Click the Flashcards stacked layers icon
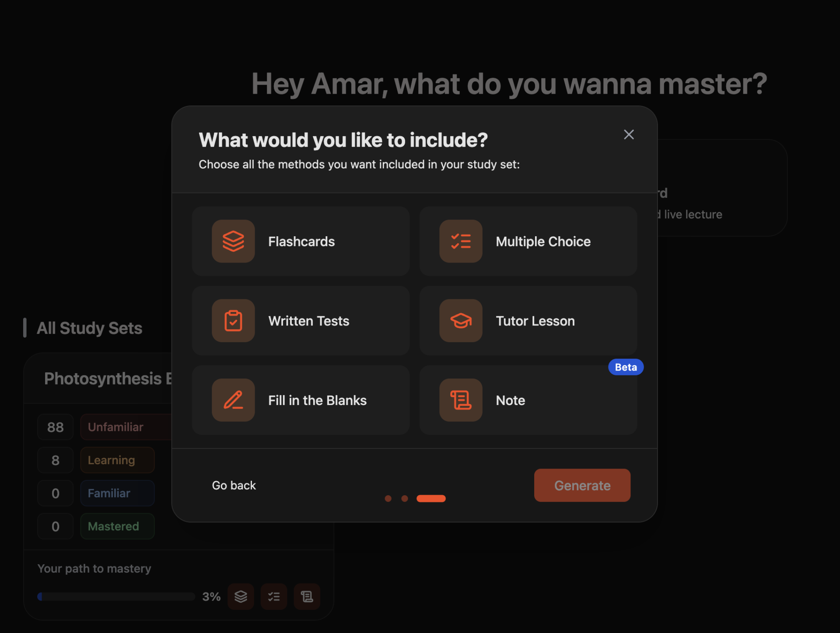Screen dimensions: 840x633 (x=233, y=241)
